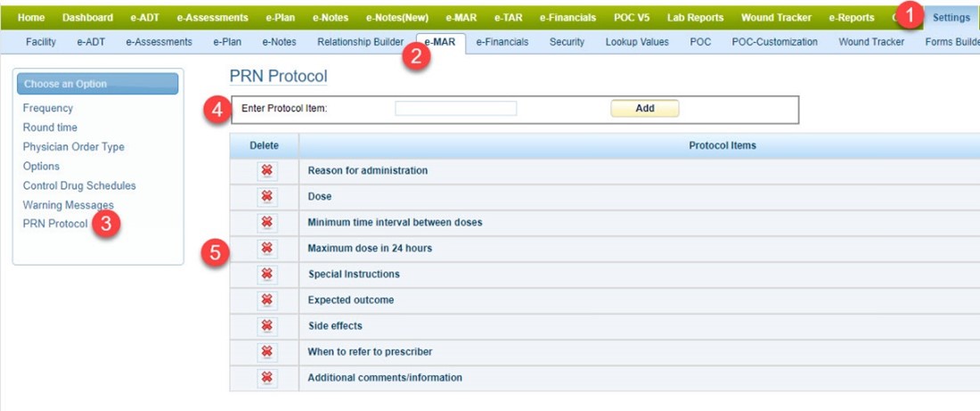Delete 'Maximum dose in 24 hours' item

[266, 248]
